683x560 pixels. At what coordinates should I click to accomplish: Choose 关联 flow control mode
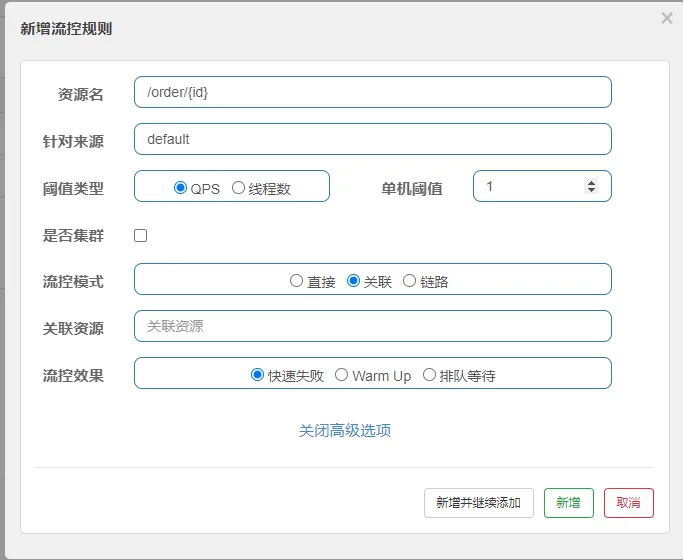[x=353, y=280]
